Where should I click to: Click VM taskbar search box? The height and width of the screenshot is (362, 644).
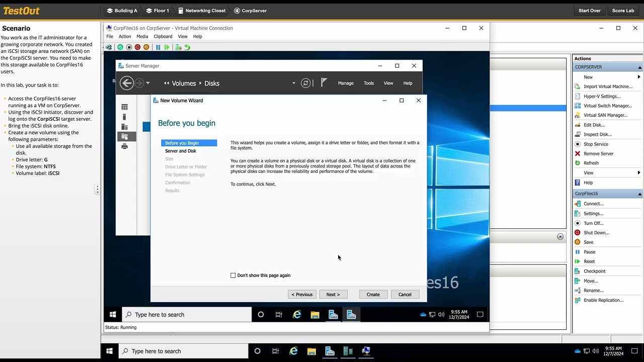187,315
